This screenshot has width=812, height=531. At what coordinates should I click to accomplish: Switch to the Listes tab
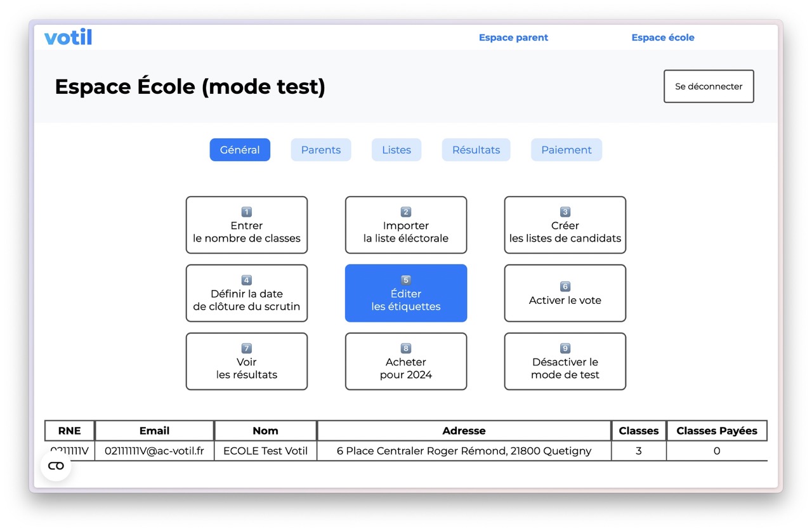[x=396, y=150]
